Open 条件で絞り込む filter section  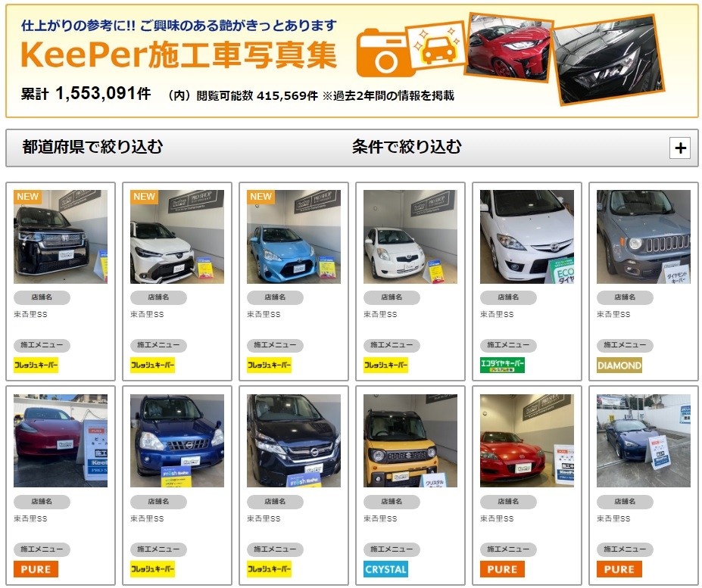407,147
